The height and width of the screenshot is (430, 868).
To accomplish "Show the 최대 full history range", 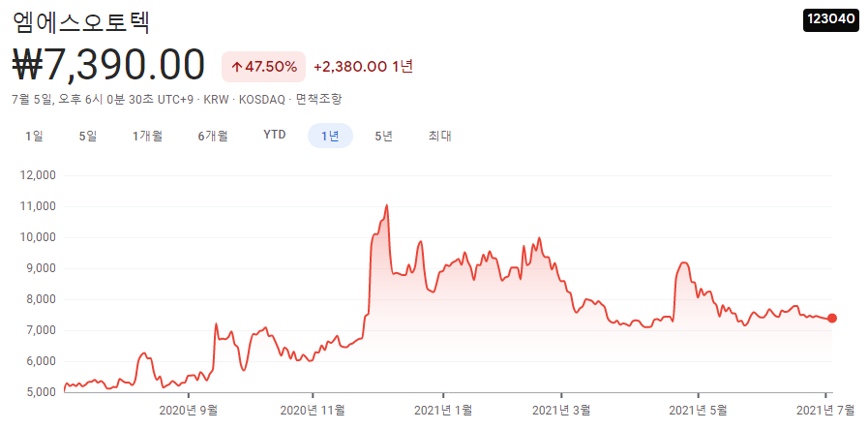I will coord(440,136).
